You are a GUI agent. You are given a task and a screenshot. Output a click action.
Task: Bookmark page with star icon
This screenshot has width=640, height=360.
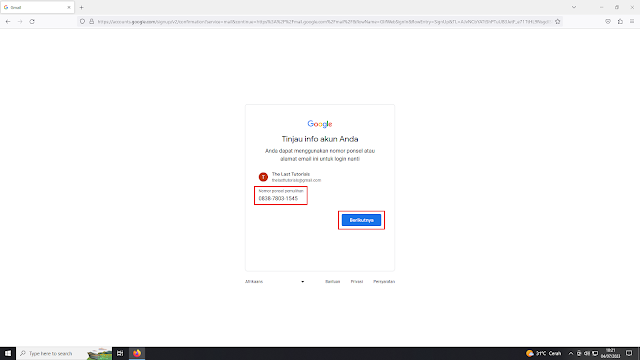point(558,22)
